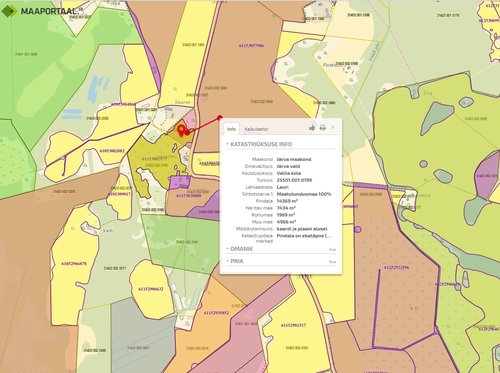500x373 pixels.
Task: Select parcel labeled 61152986632 on map
Action: coord(151,289)
